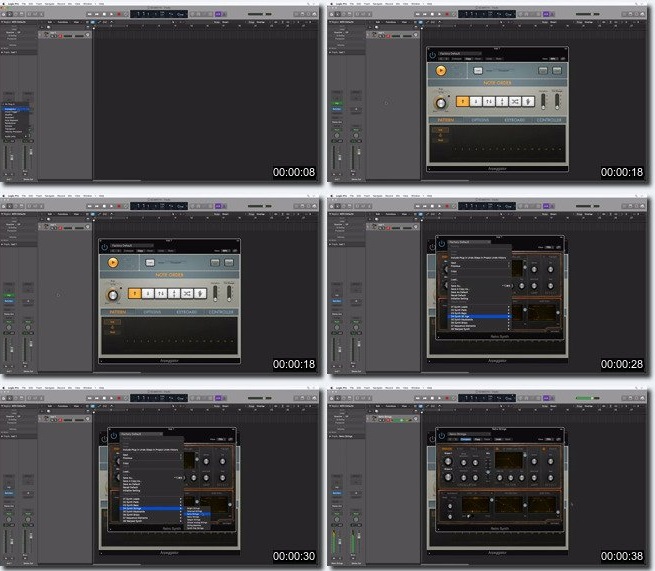The image size is (655, 571).
Task: Choose Arpeggiator in the 00:00:08 frame plug-in menu
Action: (x=16, y=109)
